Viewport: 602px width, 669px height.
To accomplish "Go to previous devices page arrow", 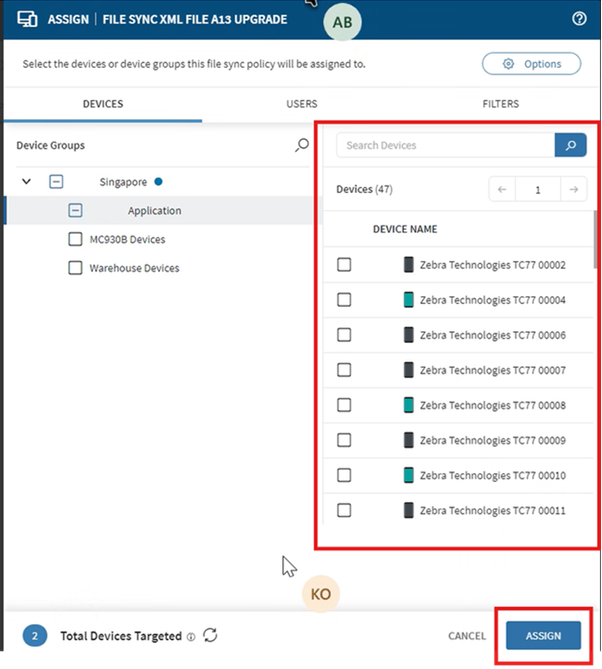I will click(x=502, y=189).
